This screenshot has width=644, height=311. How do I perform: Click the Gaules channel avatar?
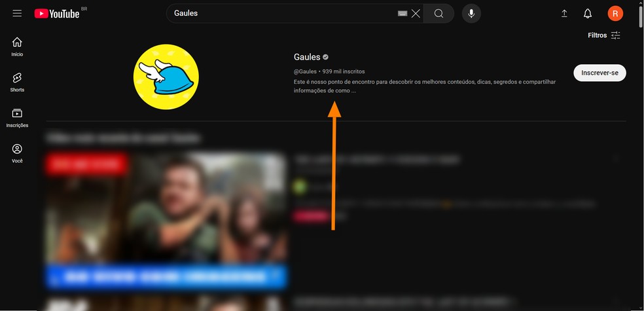166,77
